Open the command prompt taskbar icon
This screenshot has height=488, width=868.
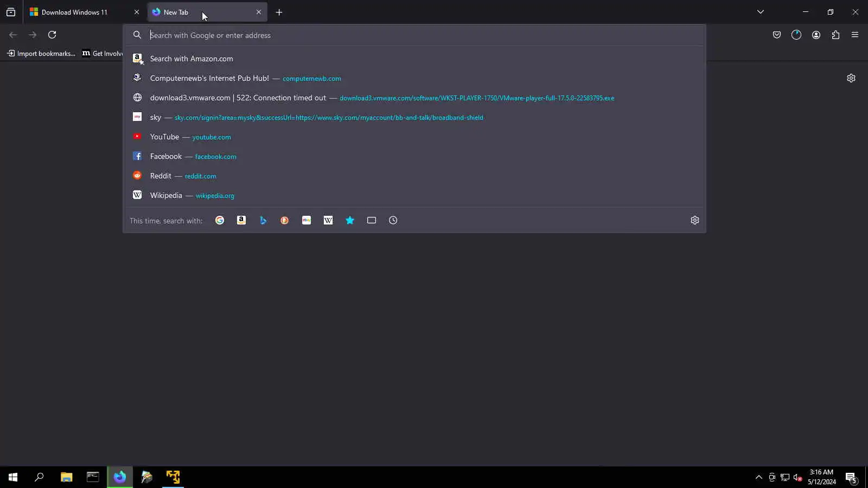(93, 477)
